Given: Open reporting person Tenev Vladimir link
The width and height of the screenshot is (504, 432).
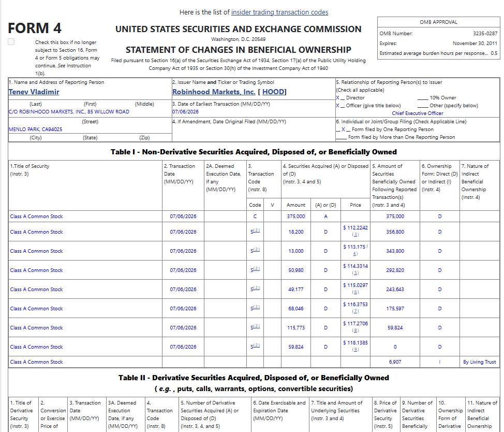Looking at the screenshot, I should 34,92.
